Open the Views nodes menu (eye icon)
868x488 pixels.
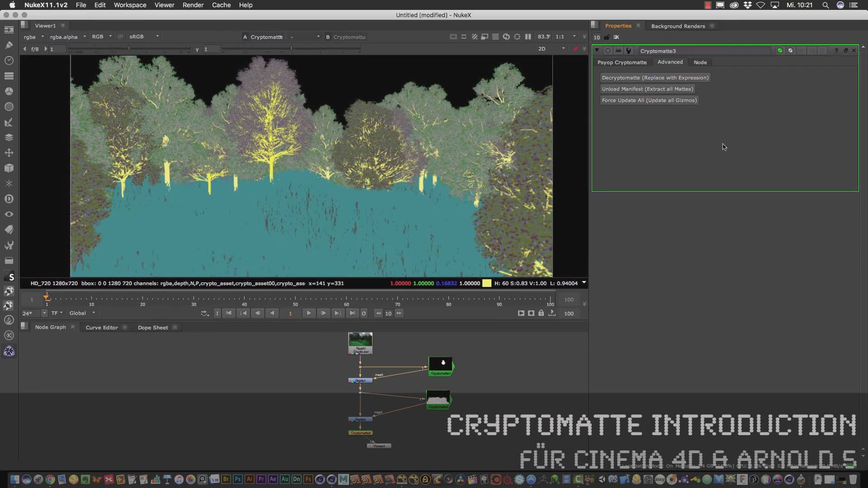coord(9,214)
